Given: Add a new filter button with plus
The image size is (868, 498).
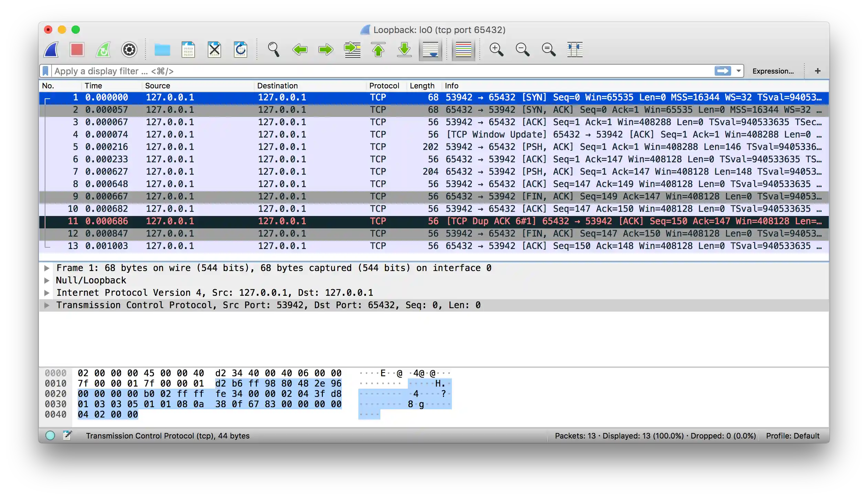Looking at the screenshot, I should click(818, 71).
